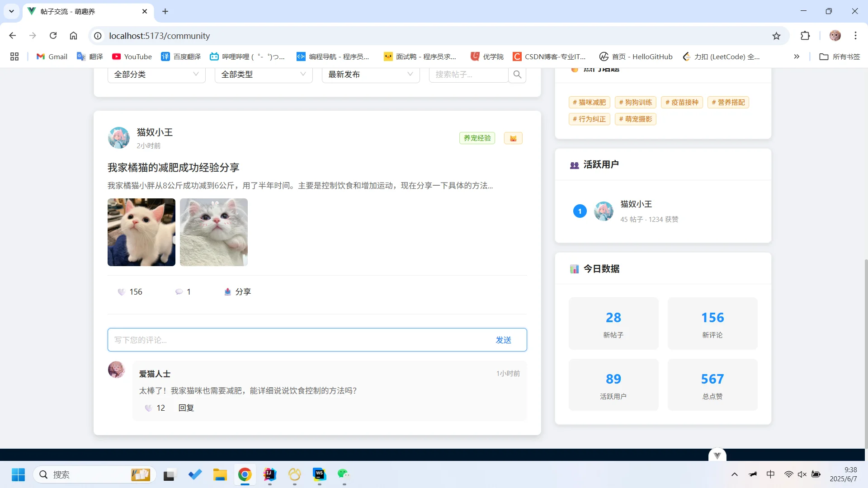Click the page reload icon in browser toolbar

tap(53, 36)
